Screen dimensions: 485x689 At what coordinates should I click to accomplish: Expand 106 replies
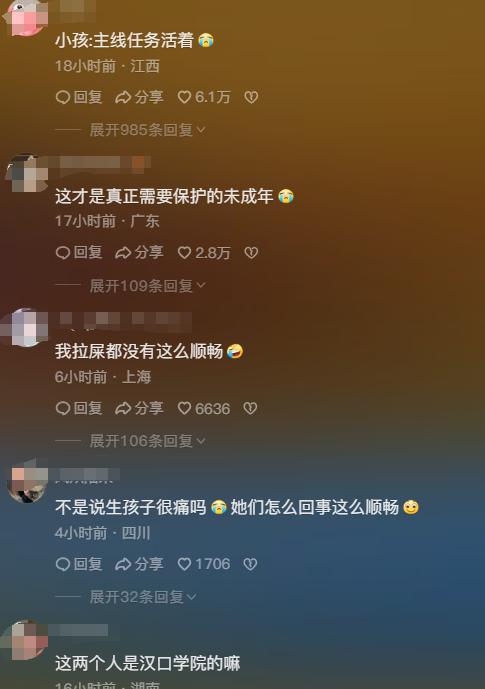[x=147, y=441]
